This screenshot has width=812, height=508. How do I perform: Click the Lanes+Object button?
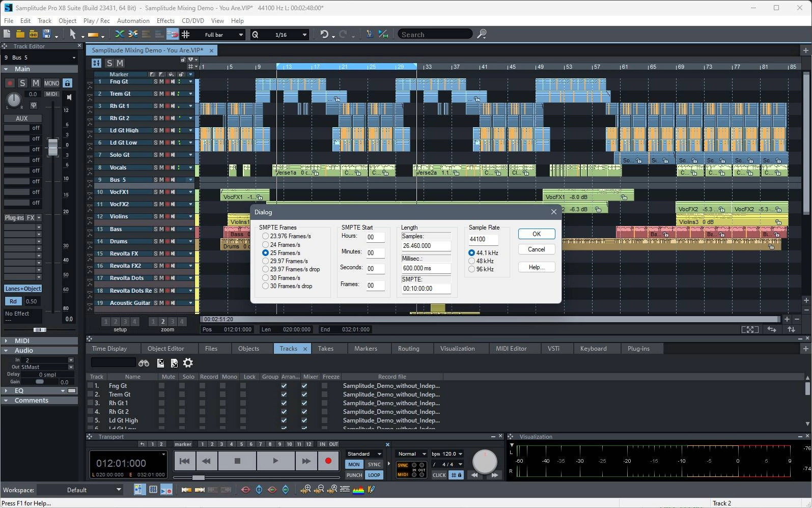23,289
